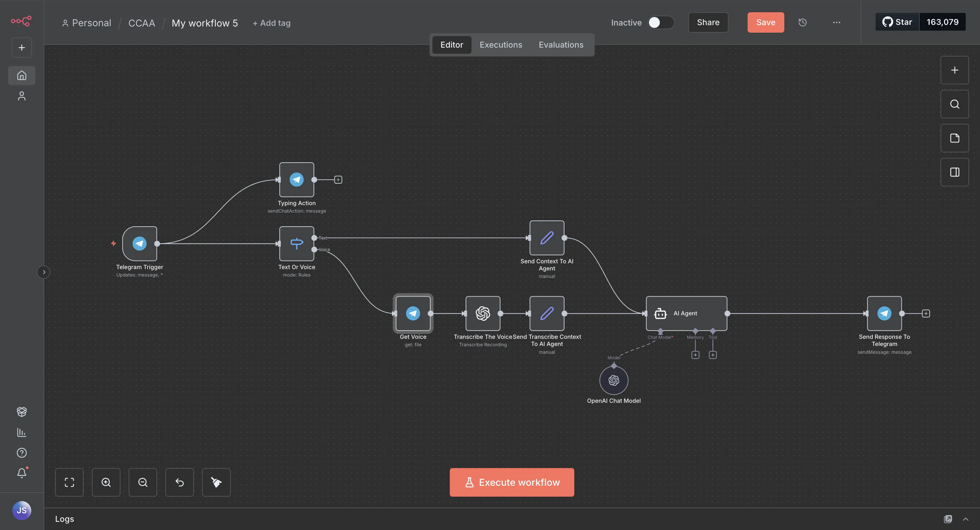Click the Star count on GitHub badge
This screenshot has height=530, width=980.
tap(942, 22)
